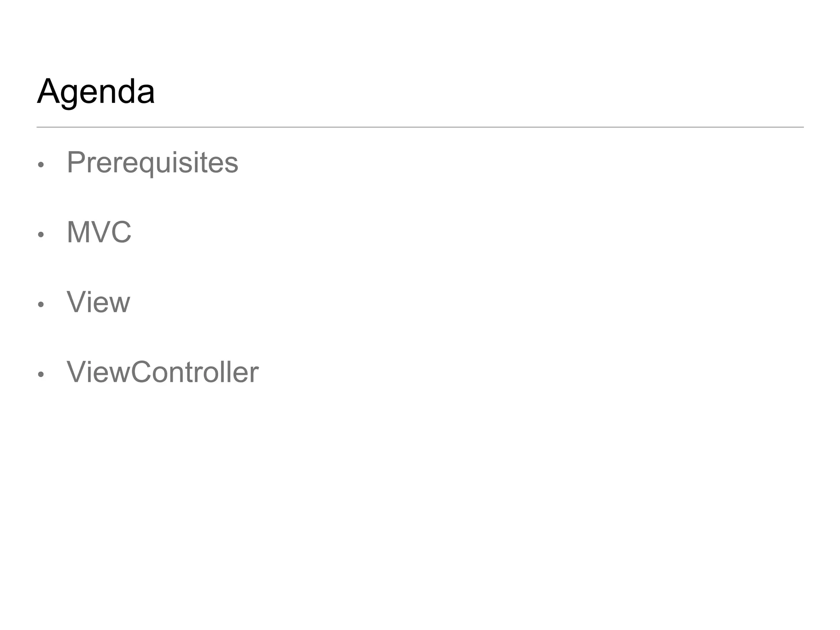
Task: Click the divider line beneath the Agenda title
Action: [x=420, y=127]
